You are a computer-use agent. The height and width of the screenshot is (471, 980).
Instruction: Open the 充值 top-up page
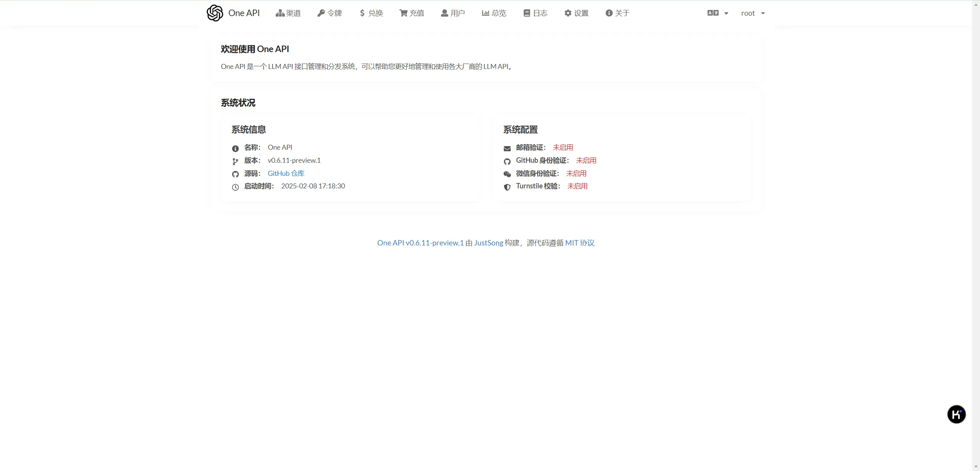[412, 13]
